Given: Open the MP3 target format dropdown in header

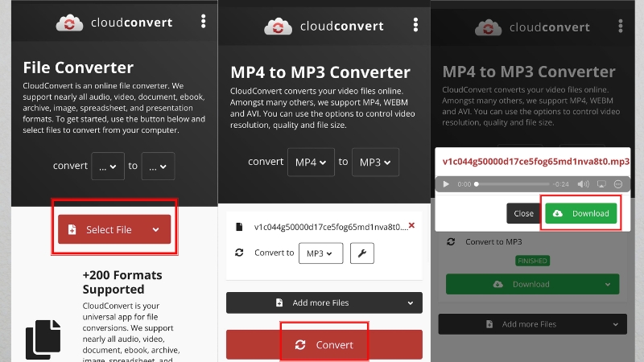Looking at the screenshot, I should (x=375, y=162).
